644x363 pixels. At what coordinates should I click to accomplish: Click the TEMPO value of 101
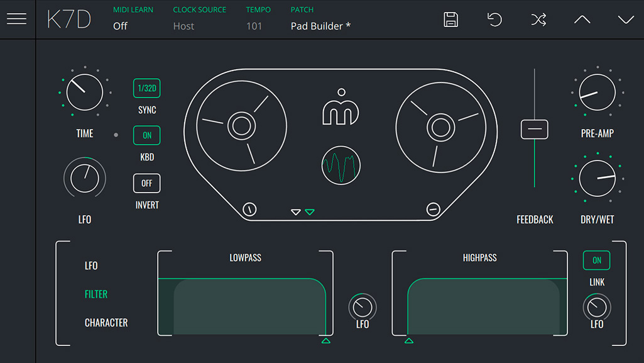257,26
